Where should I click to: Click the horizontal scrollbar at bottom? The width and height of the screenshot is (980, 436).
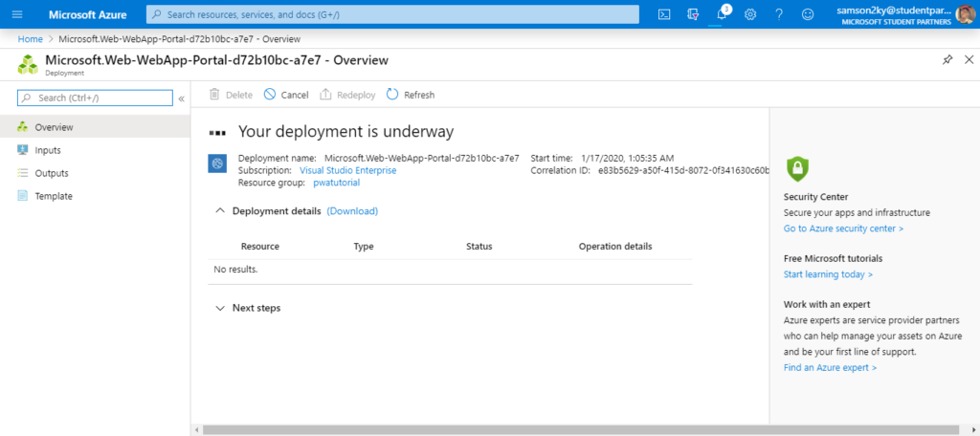click(x=581, y=430)
